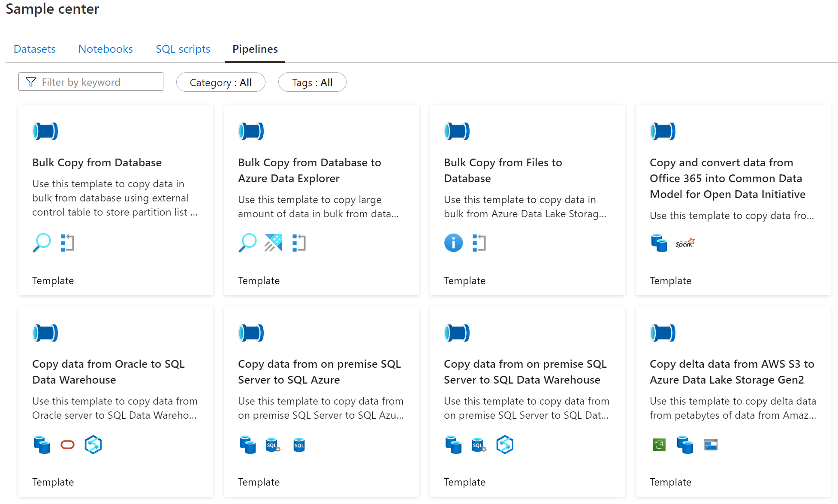The image size is (838, 504).
Task: Open the Category filter dropdown
Action: pos(220,82)
